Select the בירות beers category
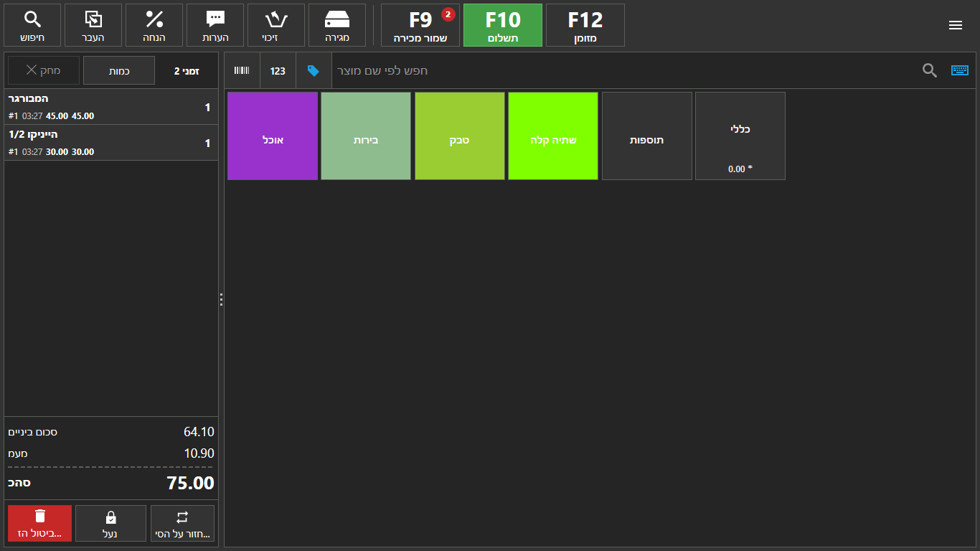Viewport: 980px width, 551px height. [x=366, y=136]
